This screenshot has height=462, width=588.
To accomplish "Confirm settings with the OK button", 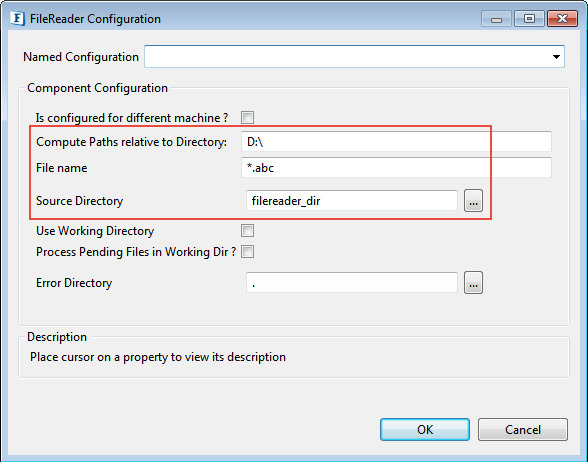I will 425,429.
